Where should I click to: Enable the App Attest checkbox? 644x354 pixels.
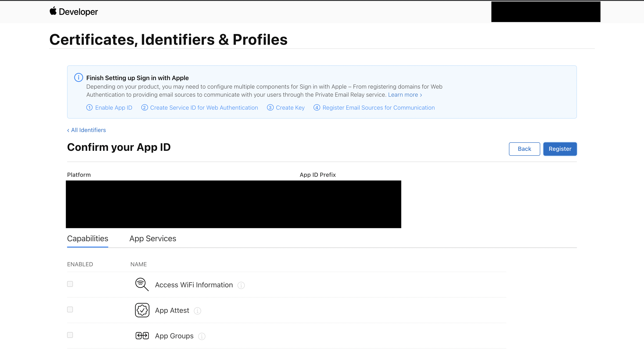coord(70,309)
